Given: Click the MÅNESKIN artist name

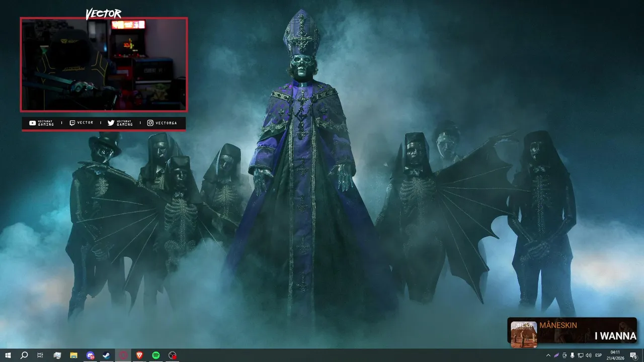Looking at the screenshot, I should [x=558, y=325].
